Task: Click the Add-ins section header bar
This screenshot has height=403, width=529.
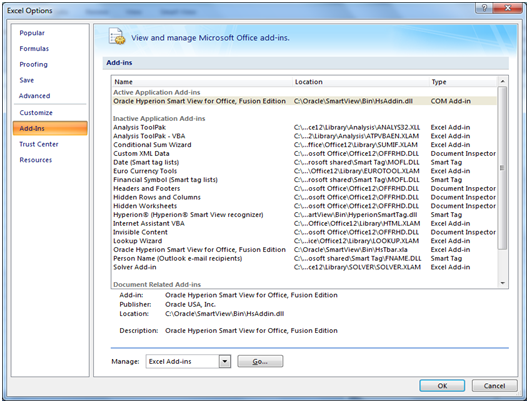Action: [306, 63]
